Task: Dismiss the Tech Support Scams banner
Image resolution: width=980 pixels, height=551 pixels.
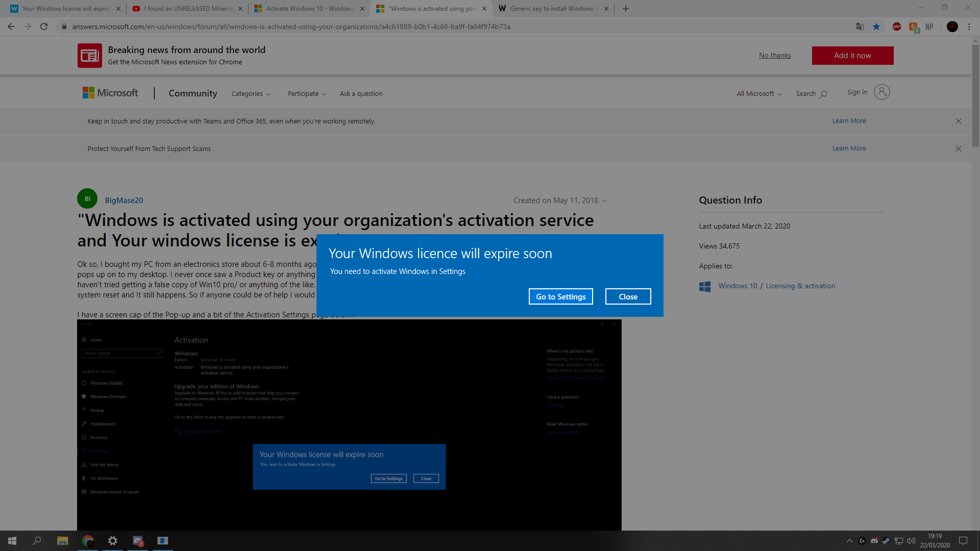Action: point(959,149)
